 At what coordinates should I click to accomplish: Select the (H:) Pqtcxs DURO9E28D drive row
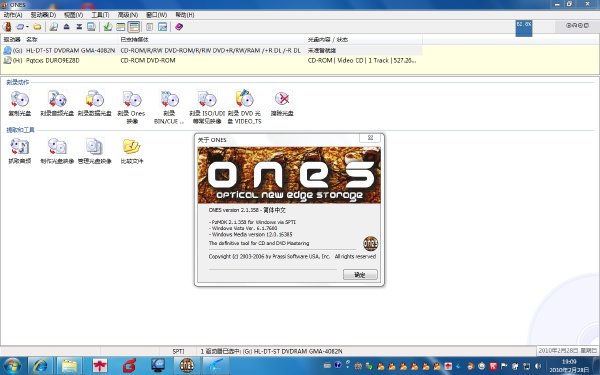coord(212,60)
